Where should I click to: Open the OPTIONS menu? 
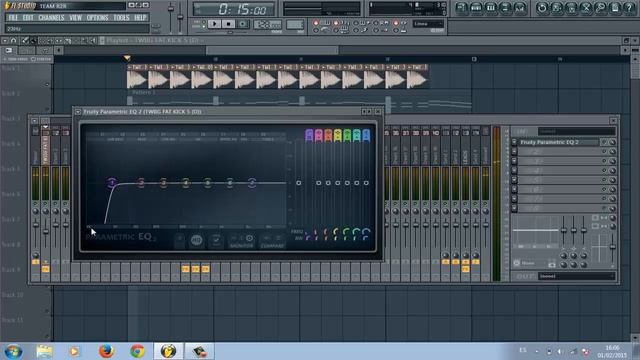[x=98, y=18]
